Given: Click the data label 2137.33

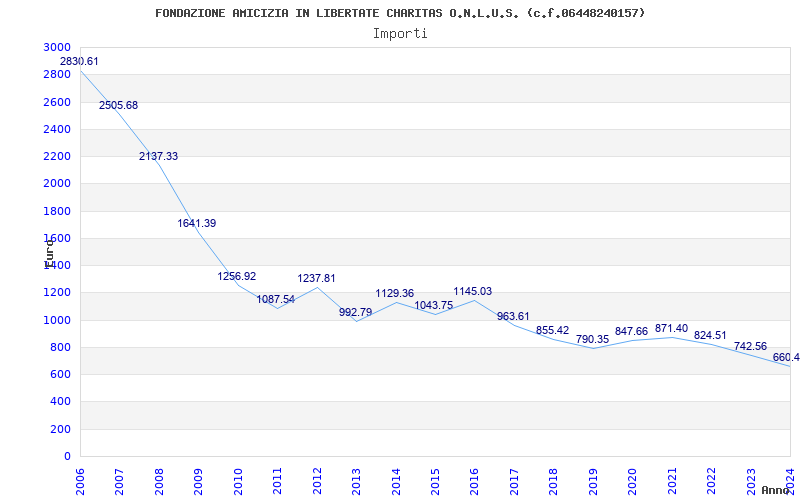Looking at the screenshot, I should [159, 156].
